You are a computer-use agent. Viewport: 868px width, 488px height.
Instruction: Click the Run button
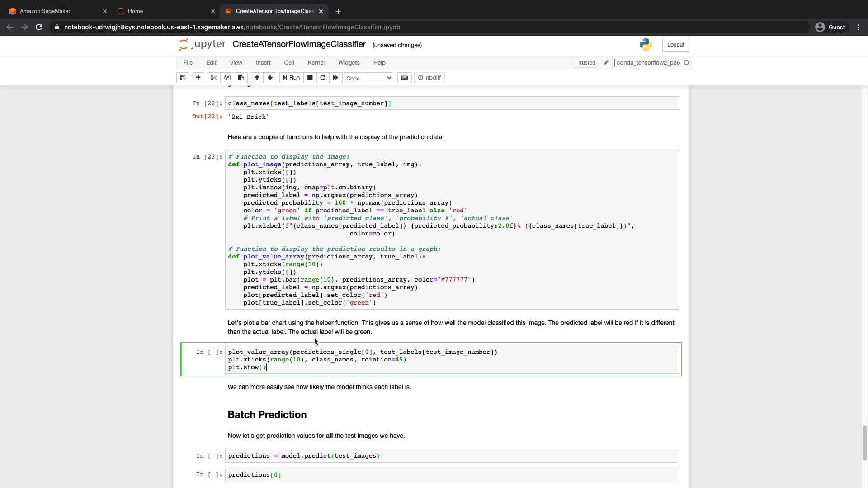(291, 78)
